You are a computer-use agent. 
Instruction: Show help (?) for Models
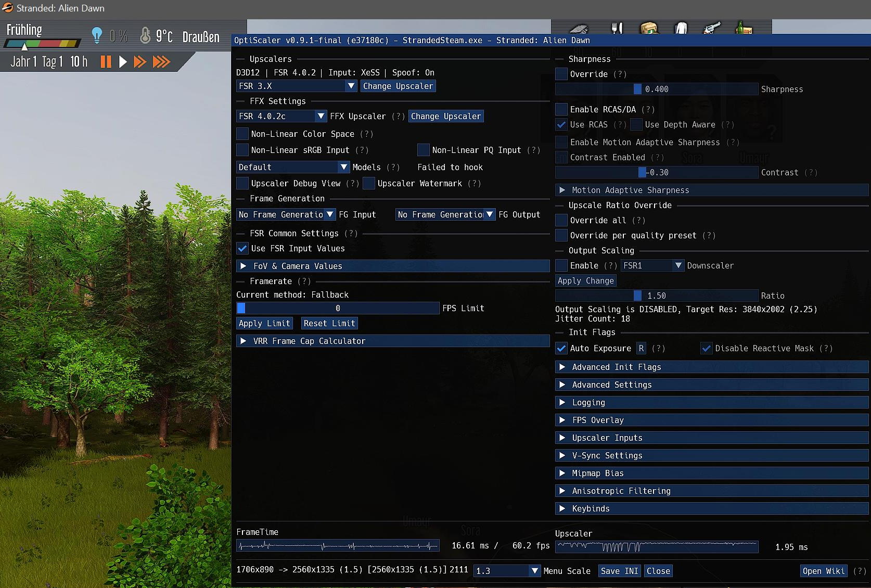pyautogui.click(x=393, y=167)
